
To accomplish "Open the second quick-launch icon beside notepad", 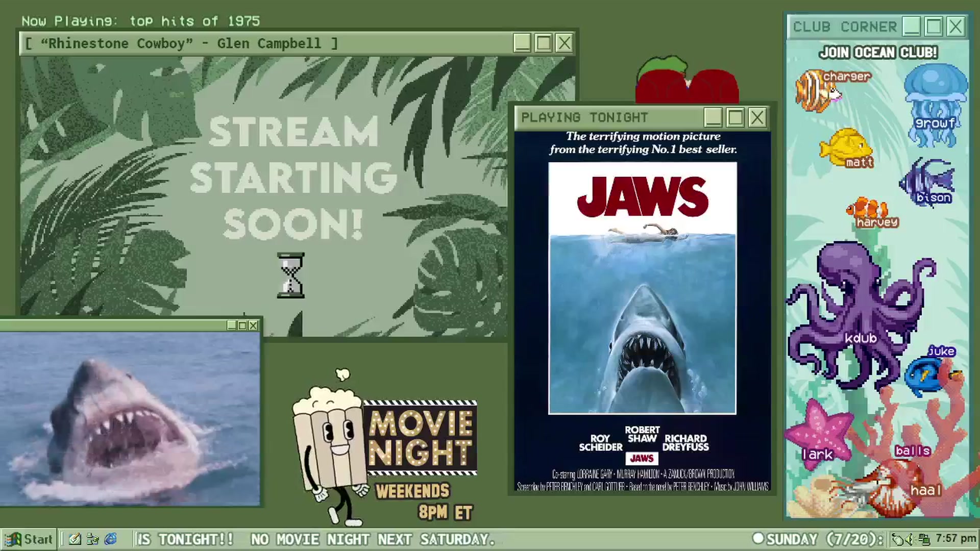I will (93, 539).
